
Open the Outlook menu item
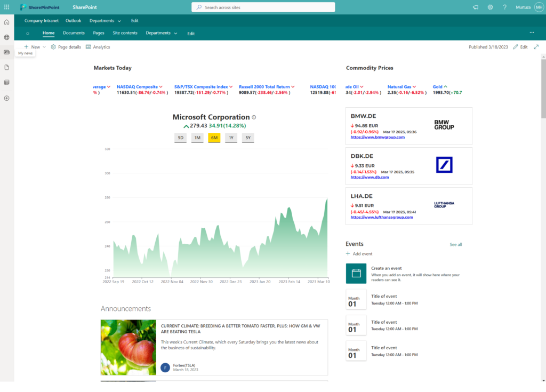pos(73,20)
